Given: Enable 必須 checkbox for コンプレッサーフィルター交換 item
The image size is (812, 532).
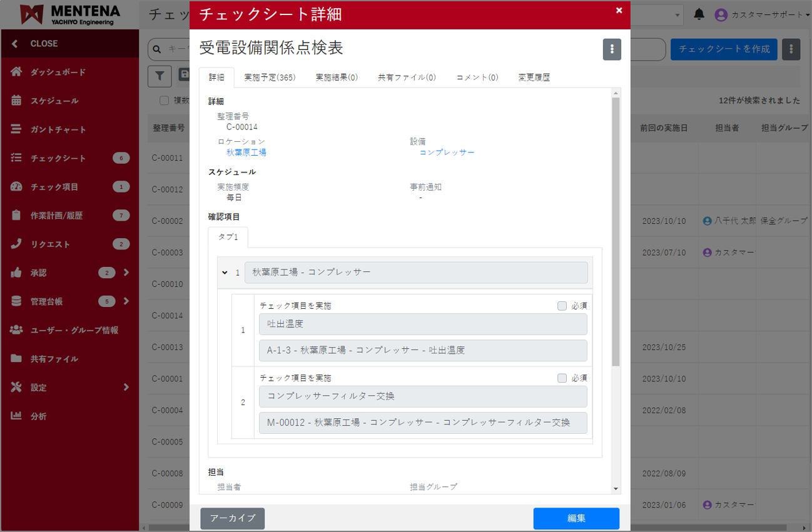Looking at the screenshot, I should pyautogui.click(x=561, y=378).
